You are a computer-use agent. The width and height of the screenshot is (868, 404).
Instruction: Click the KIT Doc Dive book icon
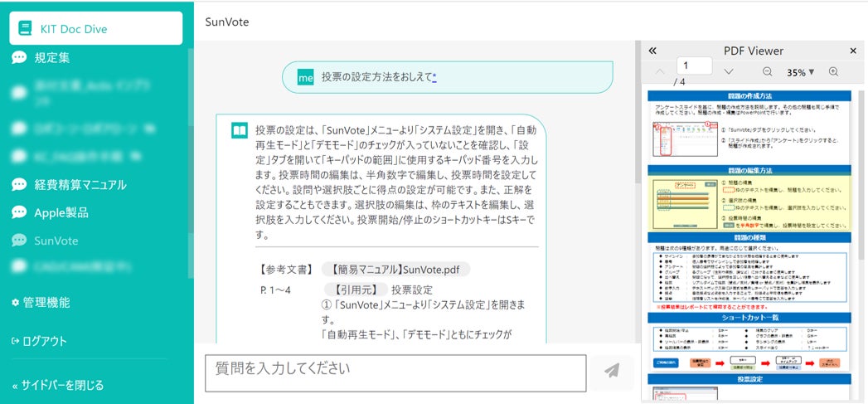coord(25,29)
